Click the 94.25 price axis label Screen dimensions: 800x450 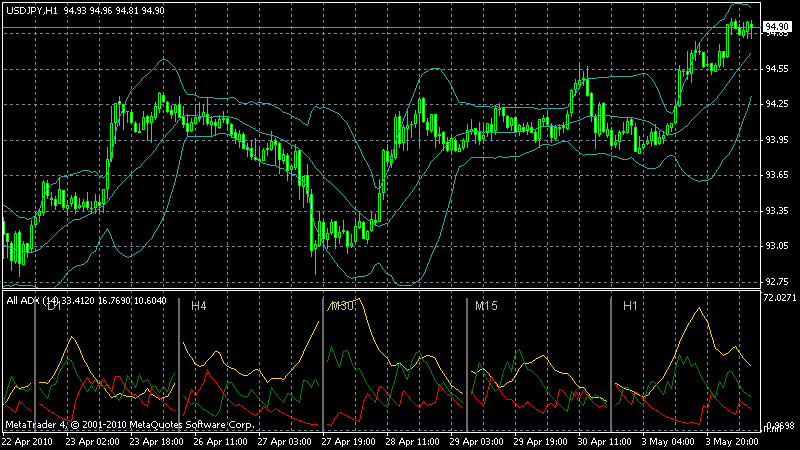click(777, 104)
